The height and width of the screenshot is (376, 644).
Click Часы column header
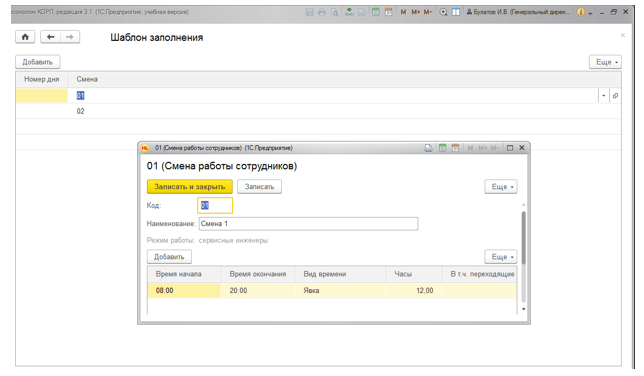pos(414,274)
